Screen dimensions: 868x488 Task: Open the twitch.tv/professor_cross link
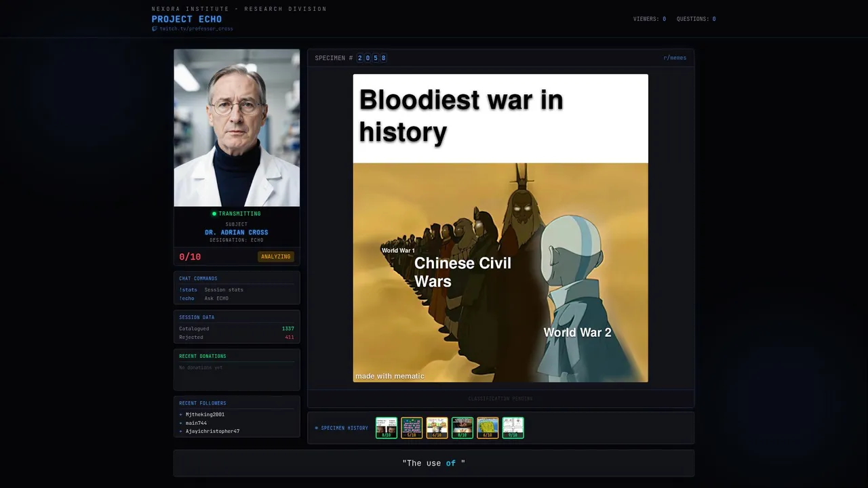[x=196, y=28]
